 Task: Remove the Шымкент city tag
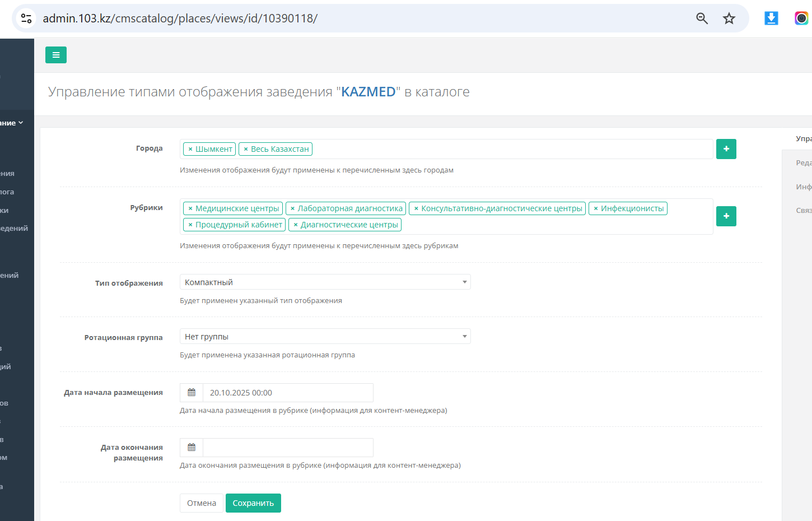[x=190, y=149]
